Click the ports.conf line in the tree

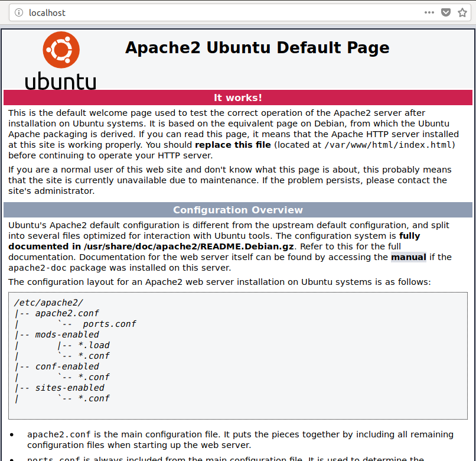coord(109,324)
